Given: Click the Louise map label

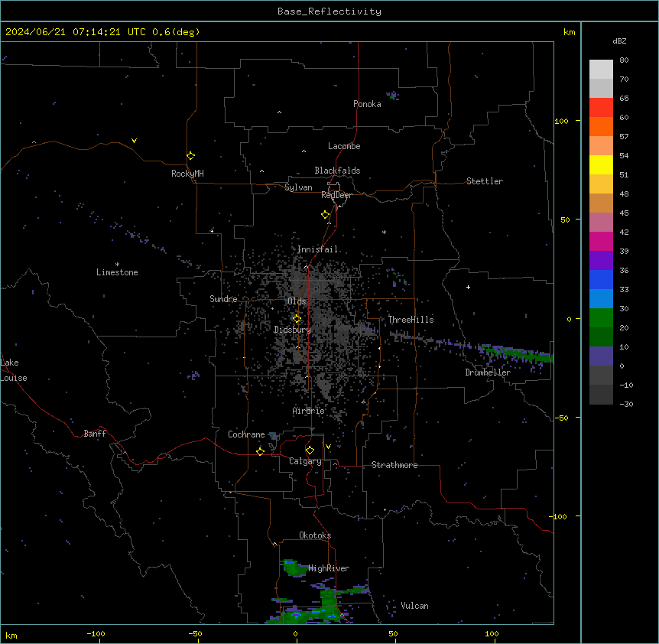Looking at the screenshot, I should pos(14,378).
